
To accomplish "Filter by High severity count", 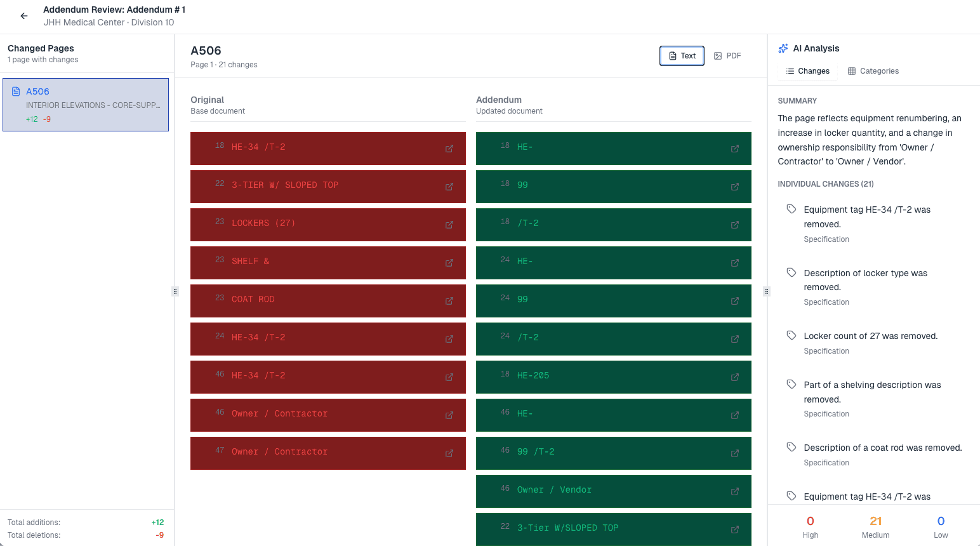I will pos(810,526).
